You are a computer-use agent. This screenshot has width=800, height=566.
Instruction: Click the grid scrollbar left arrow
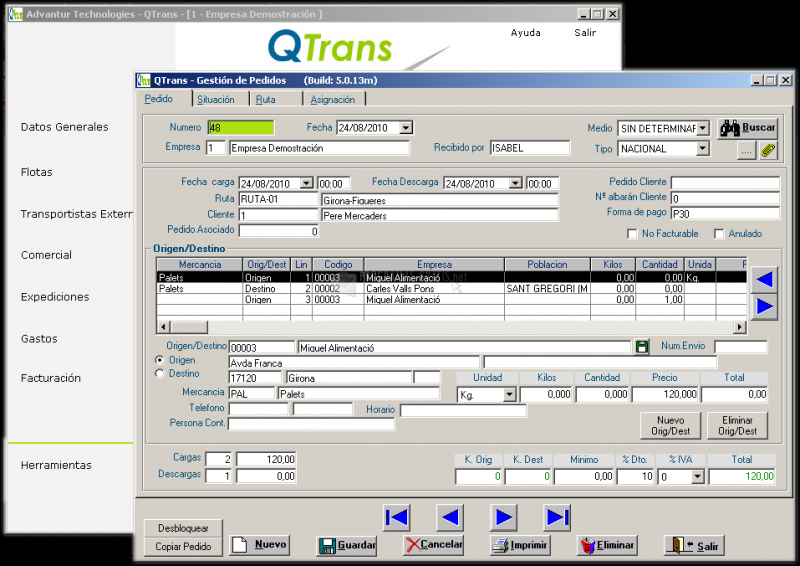(163, 327)
